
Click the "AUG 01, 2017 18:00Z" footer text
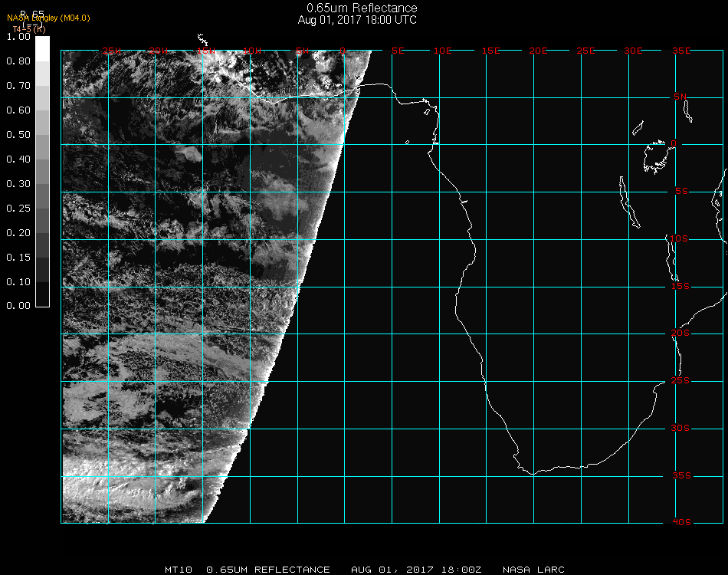tap(416, 570)
